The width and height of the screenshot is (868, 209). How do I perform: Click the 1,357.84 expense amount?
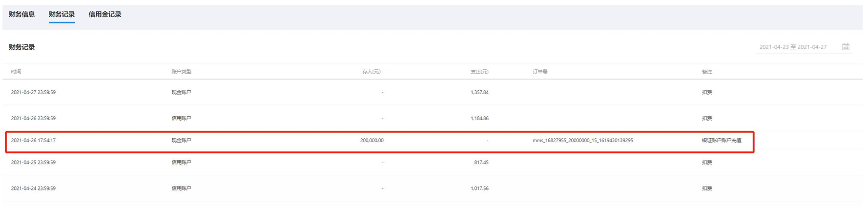pyautogui.click(x=479, y=92)
